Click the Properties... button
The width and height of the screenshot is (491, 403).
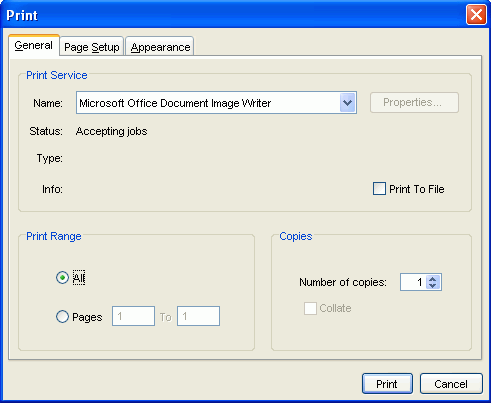coord(414,102)
